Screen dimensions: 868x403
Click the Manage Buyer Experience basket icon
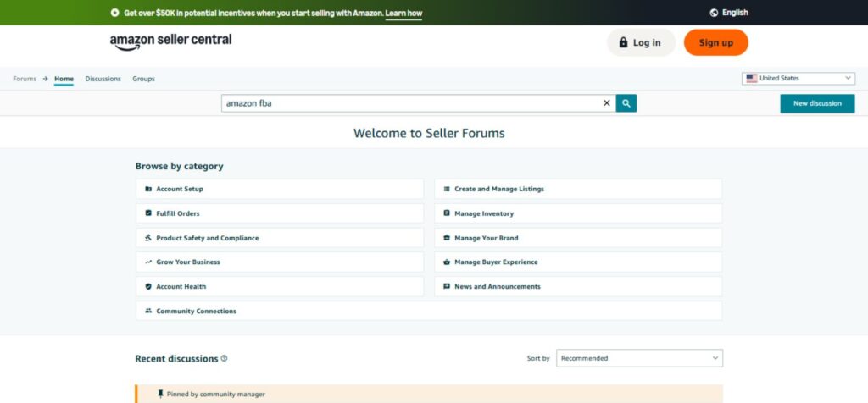point(447,262)
